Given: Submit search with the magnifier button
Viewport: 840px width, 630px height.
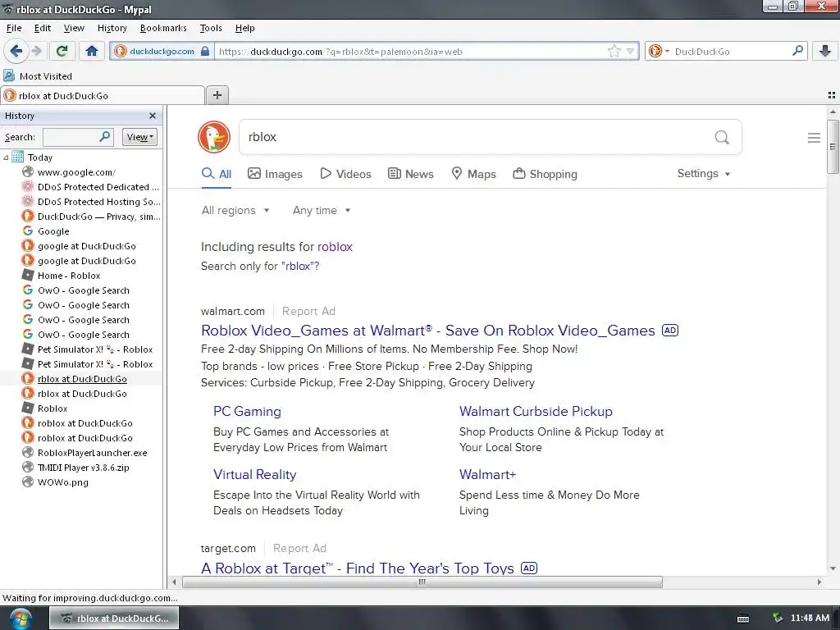Looking at the screenshot, I should 722,137.
